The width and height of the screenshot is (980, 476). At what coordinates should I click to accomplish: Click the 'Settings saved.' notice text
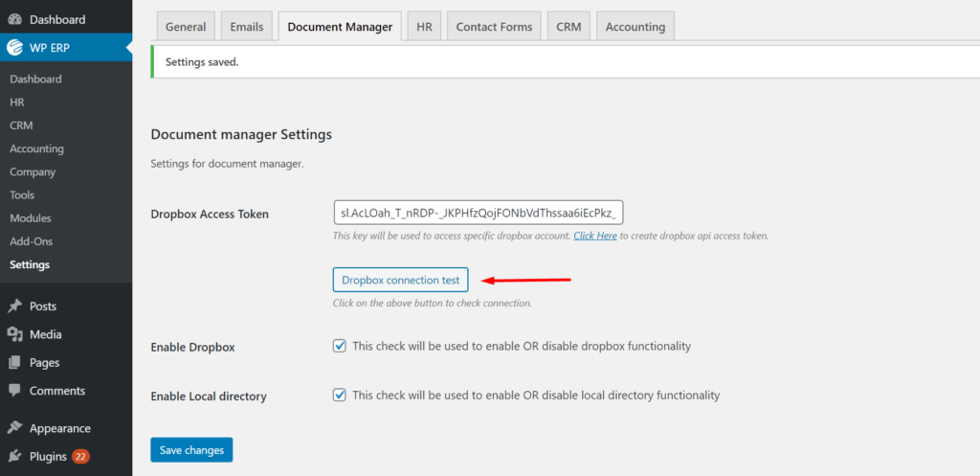pos(202,62)
